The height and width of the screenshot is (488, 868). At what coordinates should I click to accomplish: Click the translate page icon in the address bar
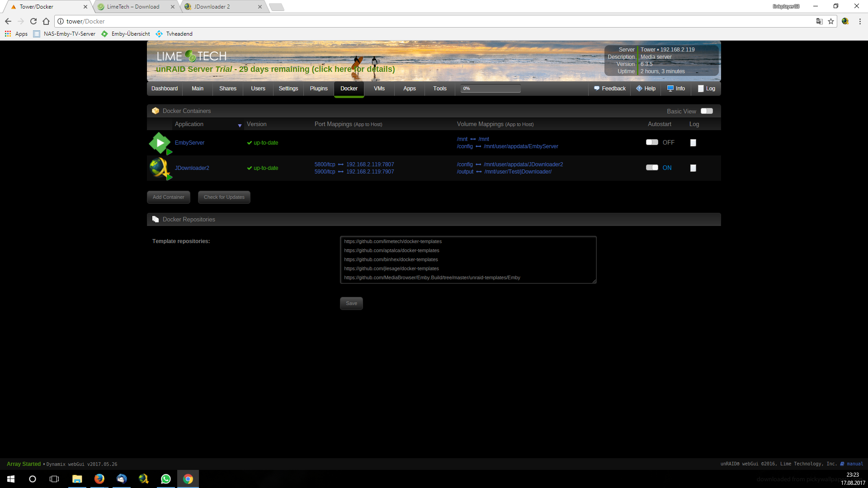[x=819, y=21]
